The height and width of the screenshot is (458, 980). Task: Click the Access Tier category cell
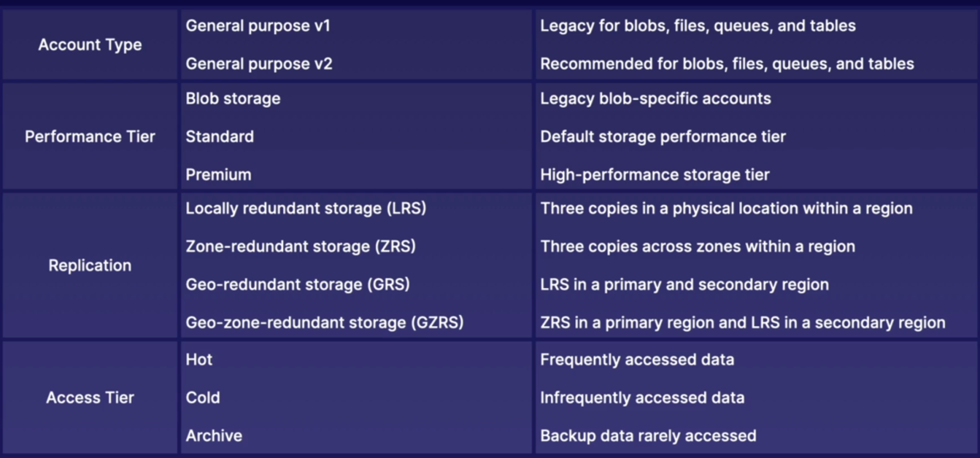pyautogui.click(x=90, y=397)
